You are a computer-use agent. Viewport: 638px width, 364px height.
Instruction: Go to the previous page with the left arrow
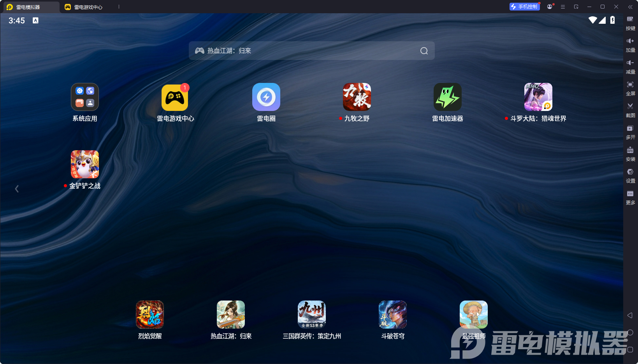tap(17, 189)
